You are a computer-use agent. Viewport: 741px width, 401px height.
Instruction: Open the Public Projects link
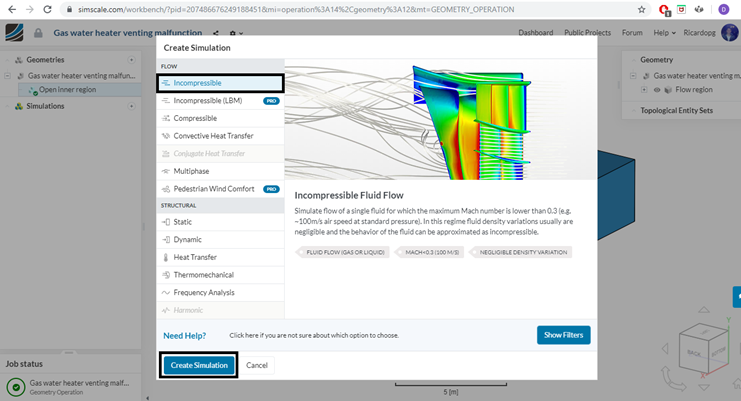pyautogui.click(x=587, y=33)
